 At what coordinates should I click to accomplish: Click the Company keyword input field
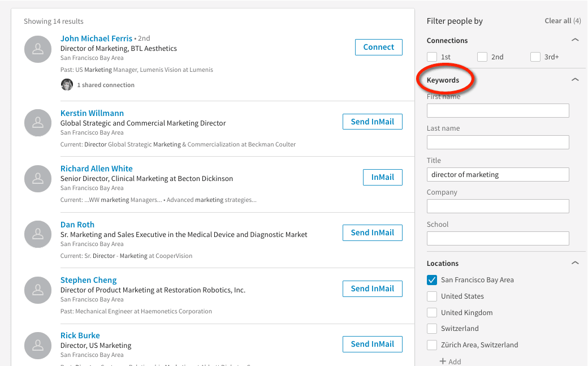click(498, 206)
